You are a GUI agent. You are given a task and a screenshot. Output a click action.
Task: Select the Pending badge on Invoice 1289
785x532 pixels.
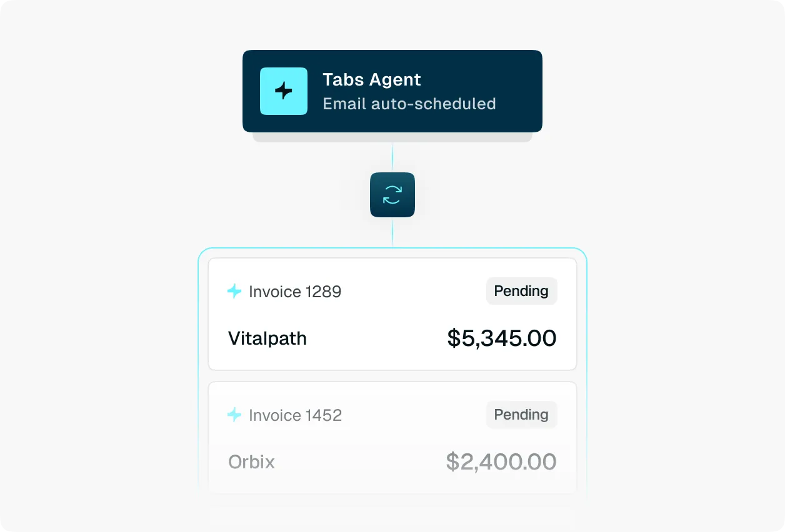pos(521,291)
